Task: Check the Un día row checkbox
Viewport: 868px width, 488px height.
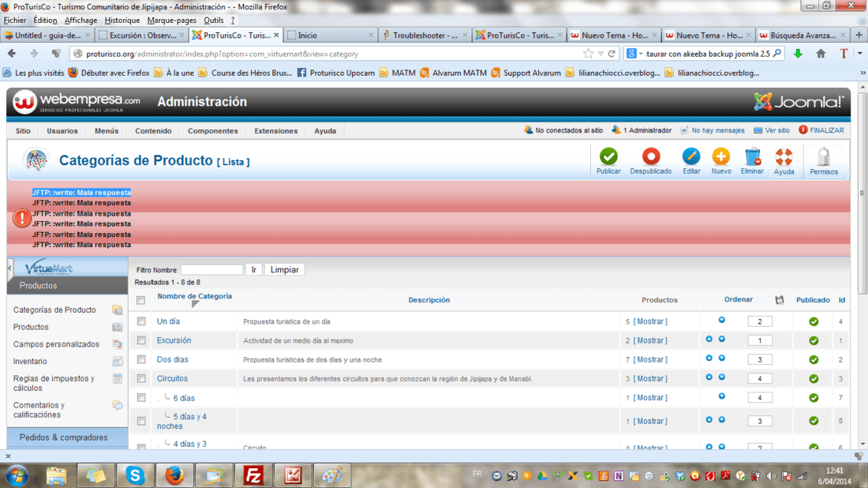Action: pyautogui.click(x=142, y=321)
